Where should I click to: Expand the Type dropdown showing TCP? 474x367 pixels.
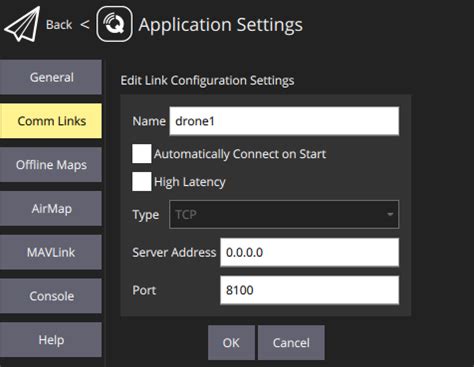click(284, 214)
